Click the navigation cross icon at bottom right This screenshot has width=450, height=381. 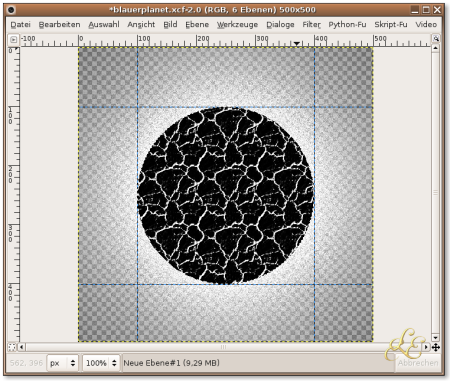pos(436,347)
